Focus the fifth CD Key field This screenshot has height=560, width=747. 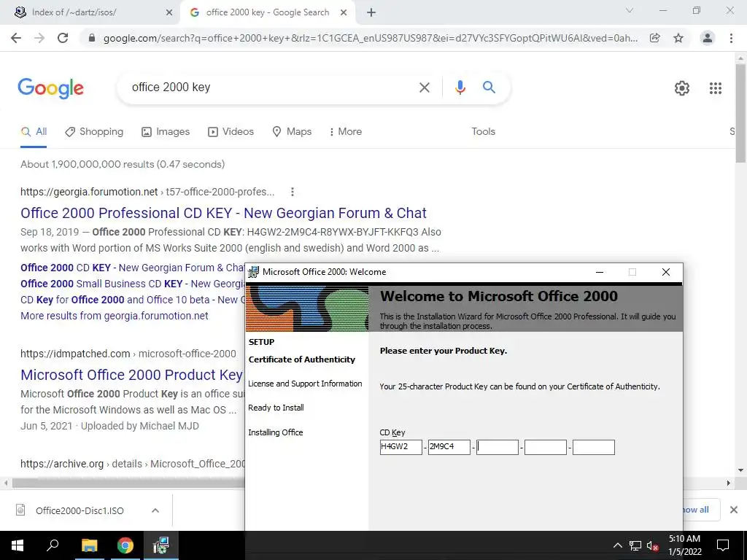click(593, 447)
